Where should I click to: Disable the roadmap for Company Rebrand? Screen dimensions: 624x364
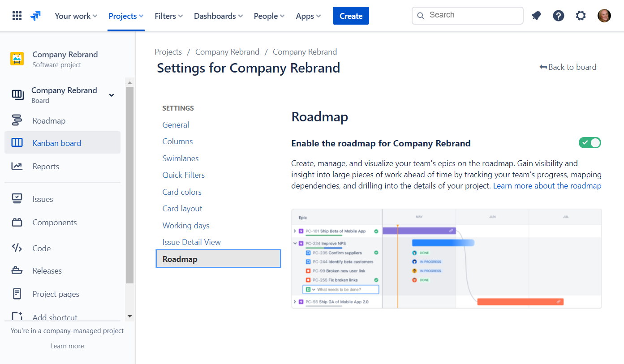[x=590, y=142]
